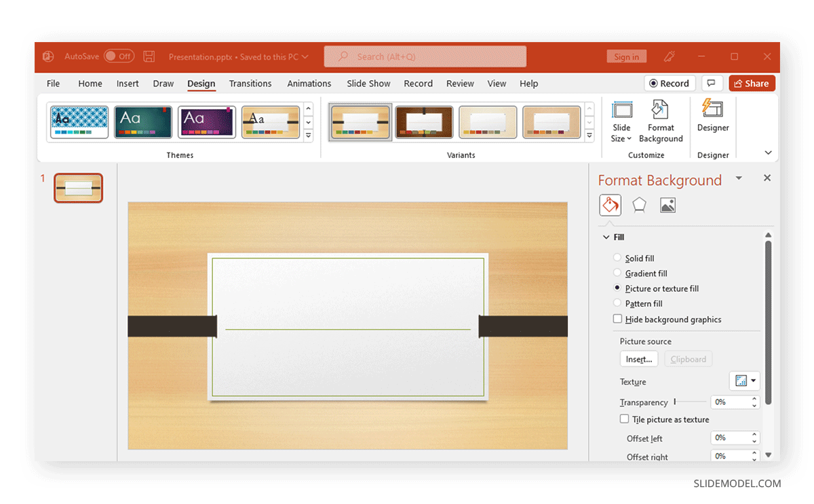Image resolution: width=814 pixels, height=504 pixels.
Task: Open the Comments icon next to Record
Action: 712,83
